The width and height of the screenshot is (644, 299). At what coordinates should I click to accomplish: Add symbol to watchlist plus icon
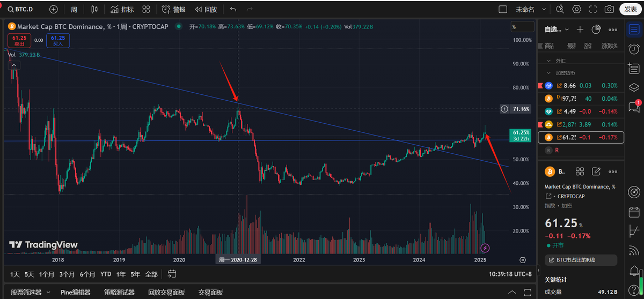580,29
